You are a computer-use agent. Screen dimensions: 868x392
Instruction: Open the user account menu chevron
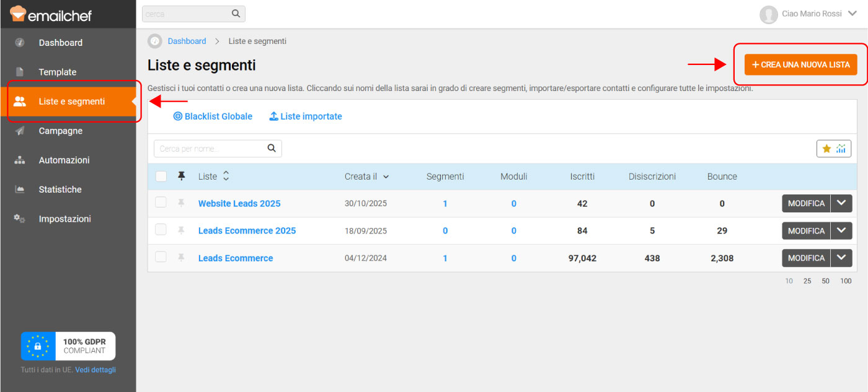pos(852,14)
